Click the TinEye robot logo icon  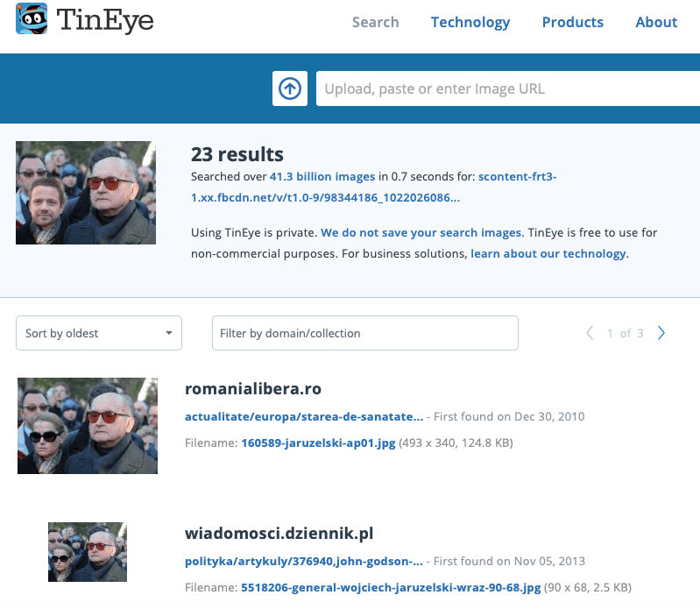pos(32,18)
